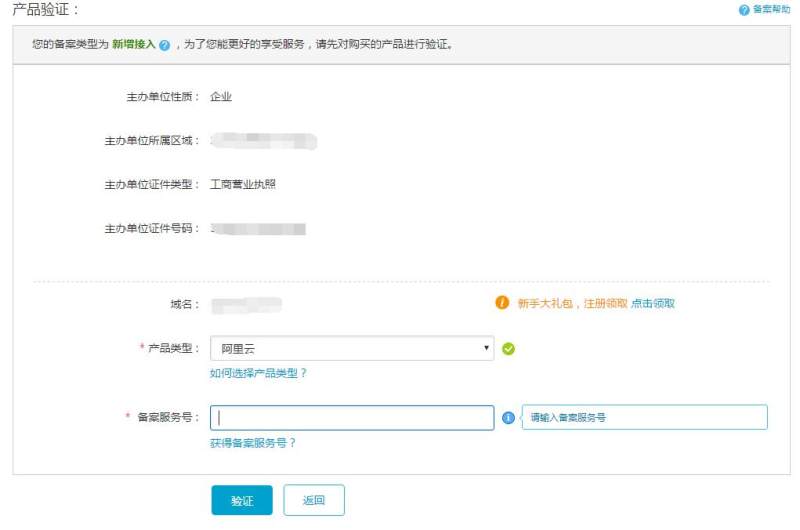
Task: Click the blue info icon beside 备案服务号
Action: coord(508,417)
